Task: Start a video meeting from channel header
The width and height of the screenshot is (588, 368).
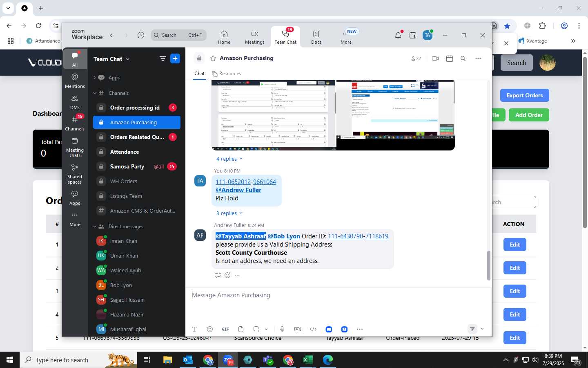Action: pyautogui.click(x=435, y=58)
